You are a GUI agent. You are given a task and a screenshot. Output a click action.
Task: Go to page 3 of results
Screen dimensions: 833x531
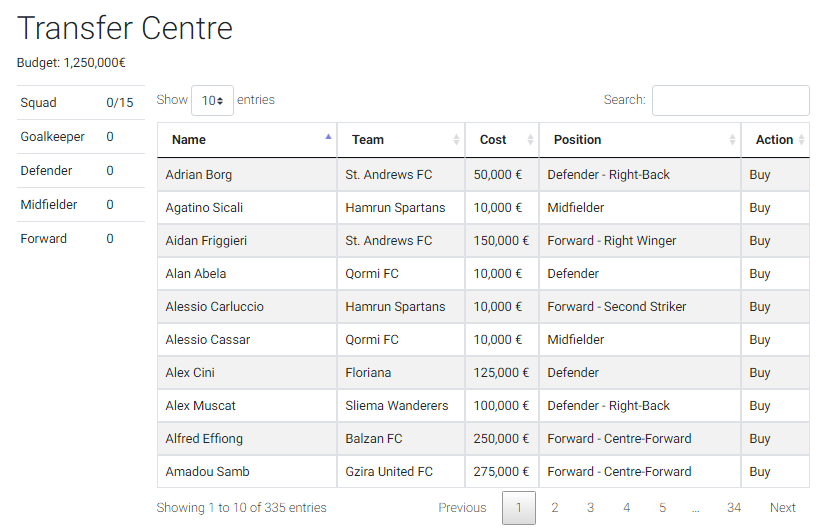[590, 508]
